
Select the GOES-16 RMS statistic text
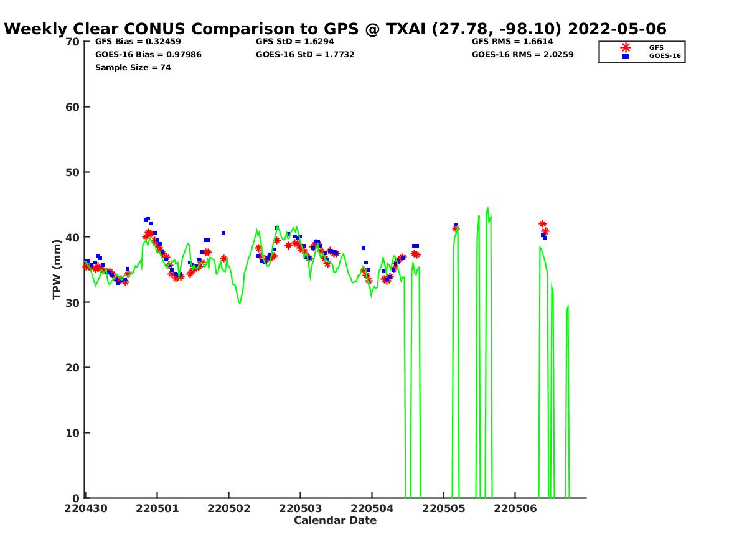(x=523, y=55)
